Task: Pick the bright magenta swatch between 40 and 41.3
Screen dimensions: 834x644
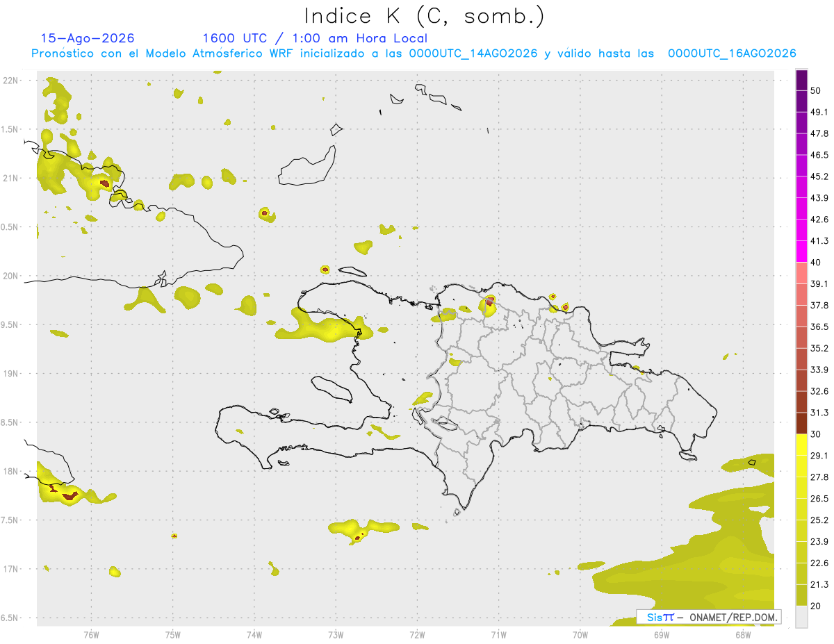Action: click(802, 251)
